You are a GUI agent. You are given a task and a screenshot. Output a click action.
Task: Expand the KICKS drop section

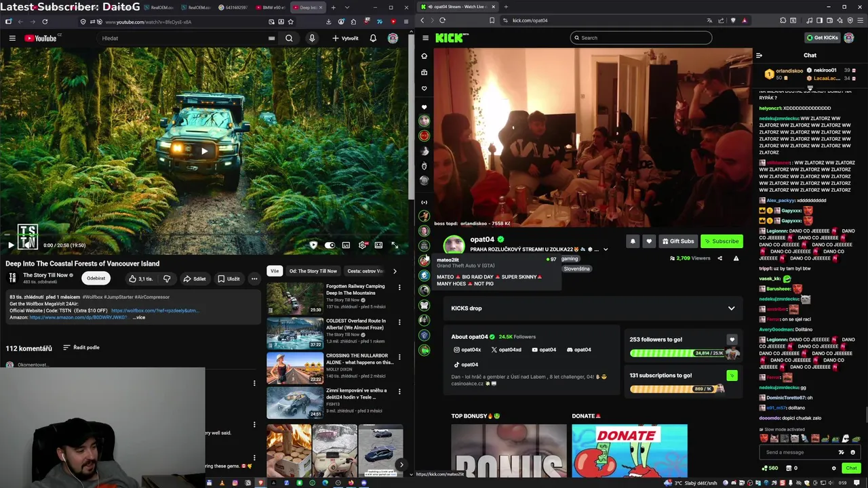pyautogui.click(x=593, y=308)
